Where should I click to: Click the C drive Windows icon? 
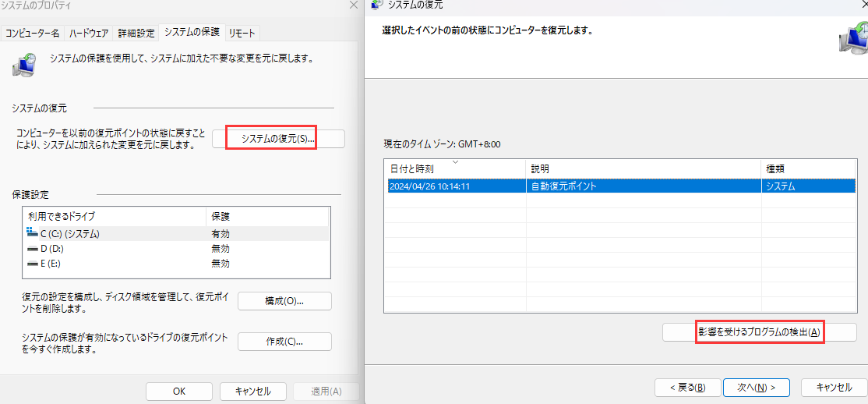31,232
